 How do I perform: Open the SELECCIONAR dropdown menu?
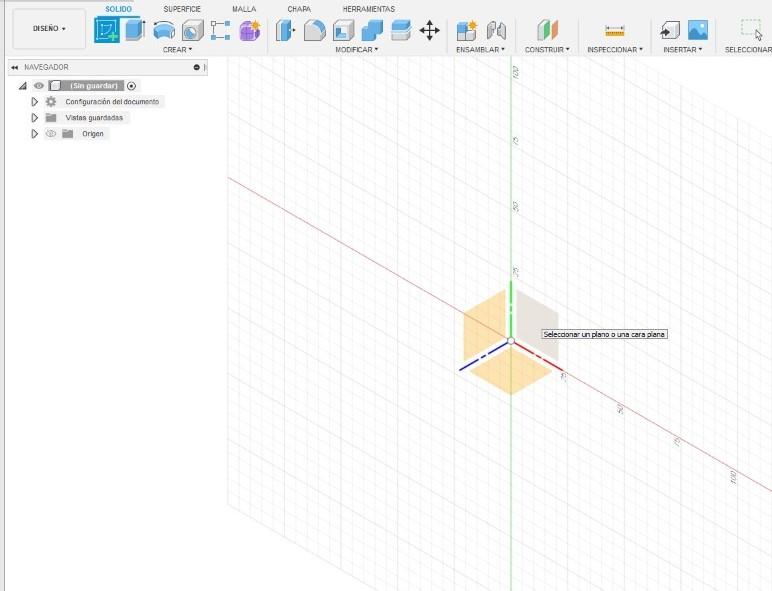tap(748, 50)
